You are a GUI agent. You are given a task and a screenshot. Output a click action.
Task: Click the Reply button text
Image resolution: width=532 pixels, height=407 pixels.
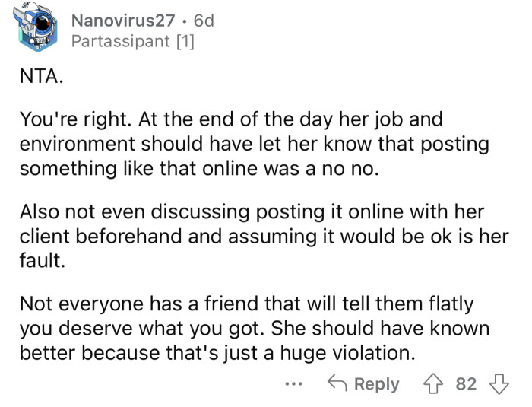[376, 384]
